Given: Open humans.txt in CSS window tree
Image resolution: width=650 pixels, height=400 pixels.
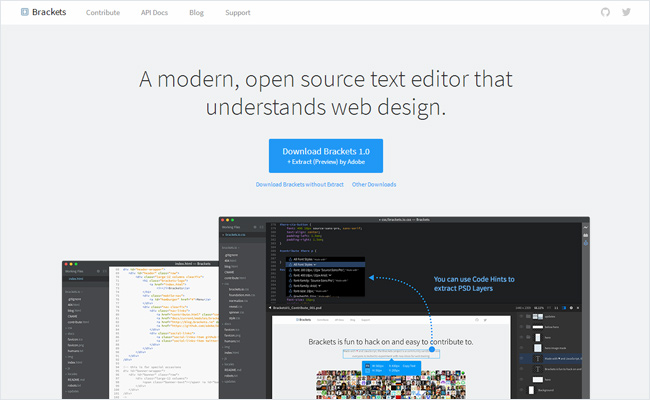Looking at the screenshot, I should [x=232, y=341].
